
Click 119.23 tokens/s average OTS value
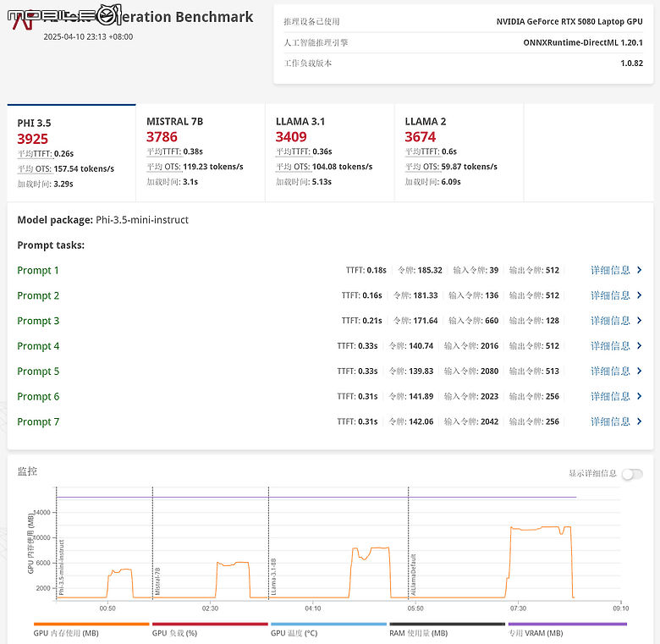point(213,167)
